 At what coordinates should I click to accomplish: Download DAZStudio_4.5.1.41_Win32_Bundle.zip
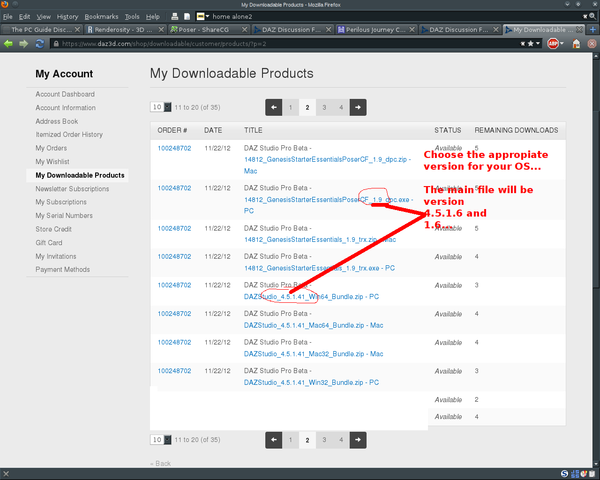click(x=311, y=382)
